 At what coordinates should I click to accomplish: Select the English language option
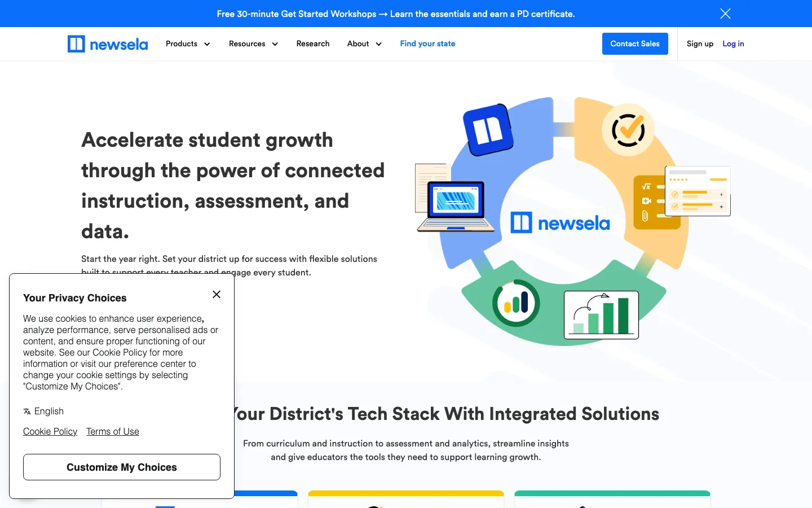[x=49, y=411]
